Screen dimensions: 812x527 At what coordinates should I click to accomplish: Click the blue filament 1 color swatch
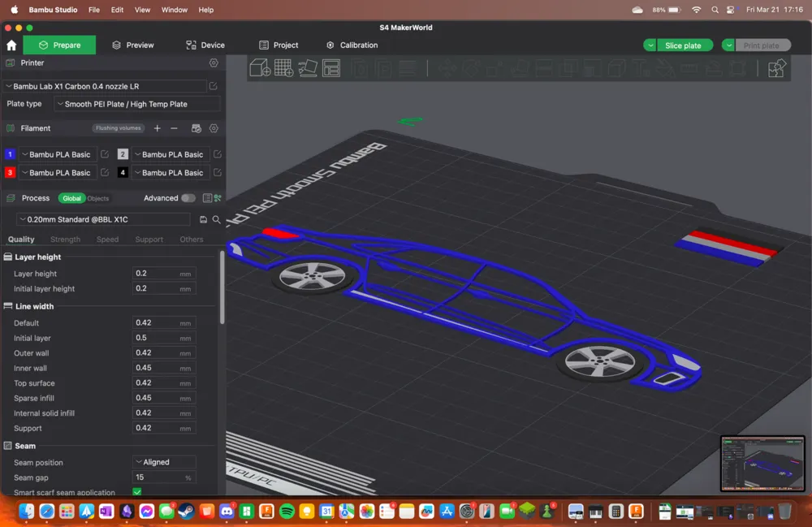(x=10, y=154)
